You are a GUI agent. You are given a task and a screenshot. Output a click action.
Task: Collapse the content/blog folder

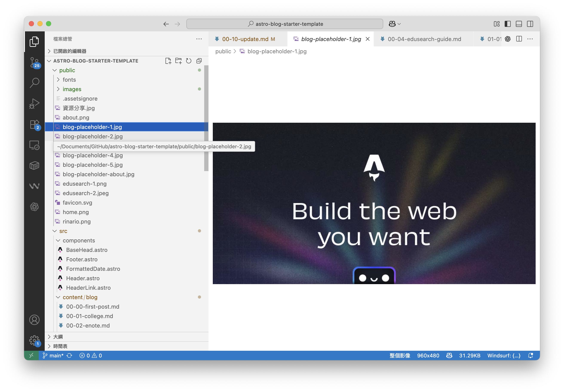click(127, 297)
